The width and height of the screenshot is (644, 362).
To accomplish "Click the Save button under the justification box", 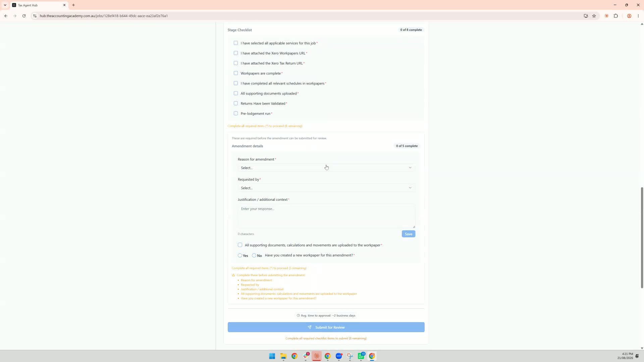I will click(x=408, y=234).
